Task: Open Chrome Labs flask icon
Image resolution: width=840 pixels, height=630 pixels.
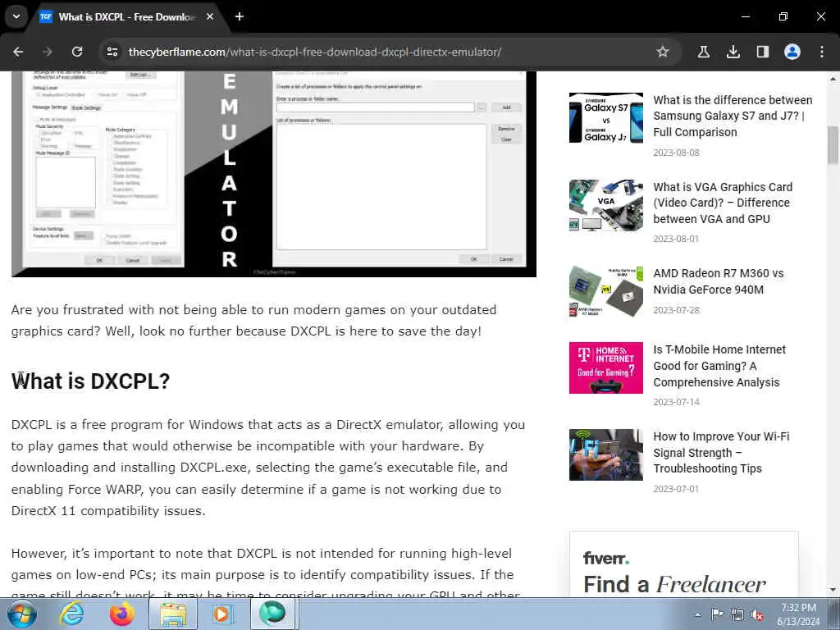Action: tap(703, 52)
